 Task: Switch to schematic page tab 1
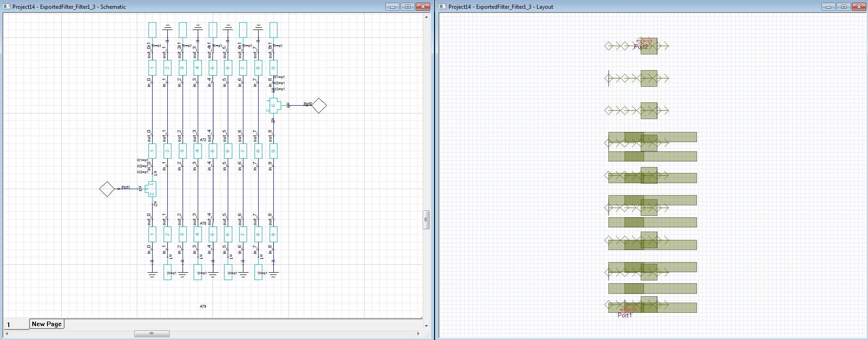(16, 324)
